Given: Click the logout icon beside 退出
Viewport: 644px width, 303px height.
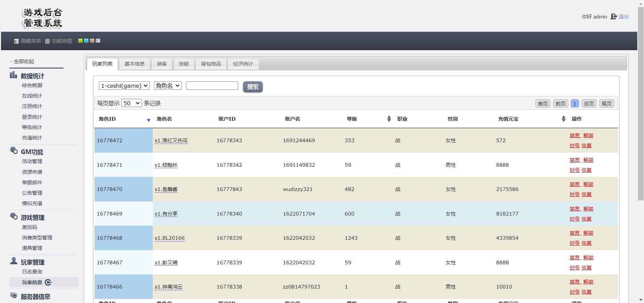Looking at the screenshot, I should click(613, 16).
